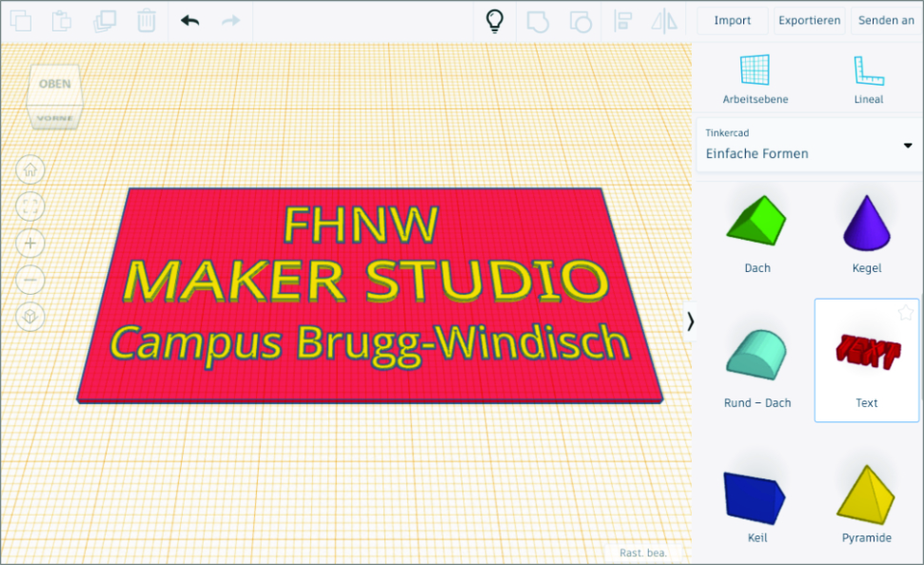Viewport: 924px width, 565px height.
Task: Click the Delete trash can icon
Action: (146, 21)
